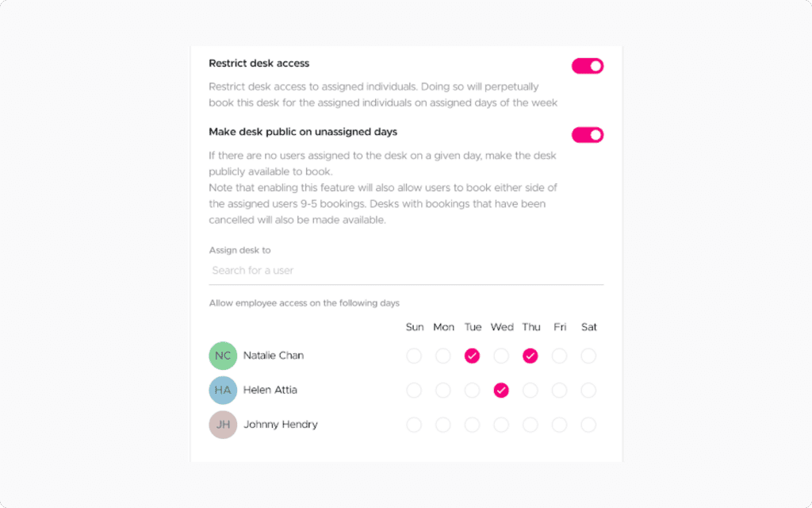The image size is (812, 508).
Task: Enable Friday access for Johnny Hendry
Action: coord(560,425)
